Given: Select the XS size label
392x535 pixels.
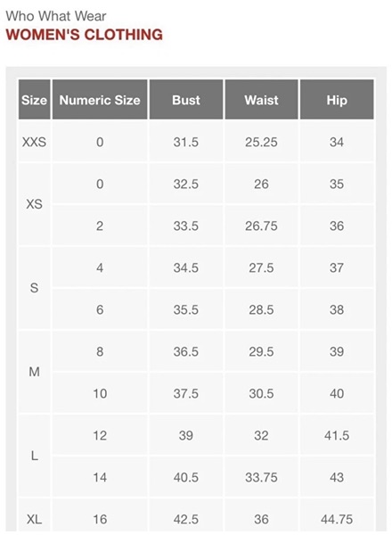Looking at the screenshot, I should pyautogui.click(x=35, y=204).
